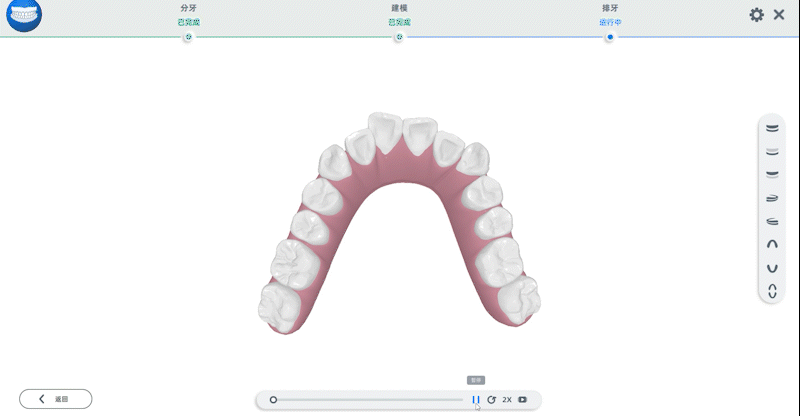Select the lower jaw only view icon
The width and height of the screenshot is (800, 416).
(x=772, y=174)
